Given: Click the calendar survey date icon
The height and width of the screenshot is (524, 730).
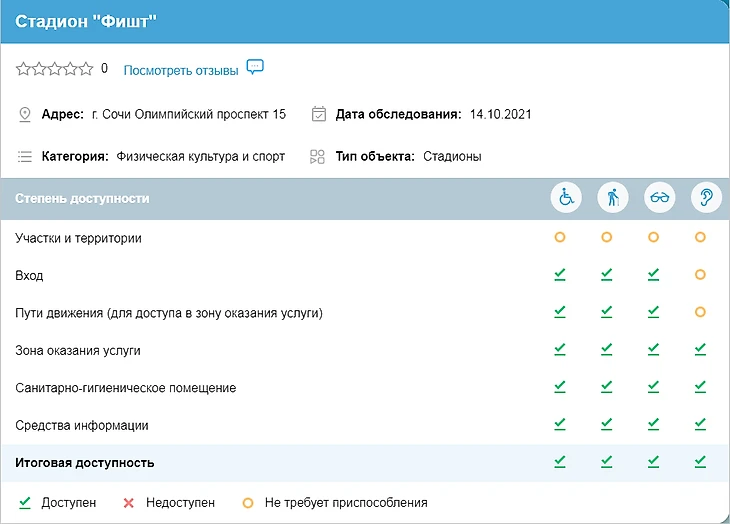Looking at the screenshot, I should [x=319, y=114].
